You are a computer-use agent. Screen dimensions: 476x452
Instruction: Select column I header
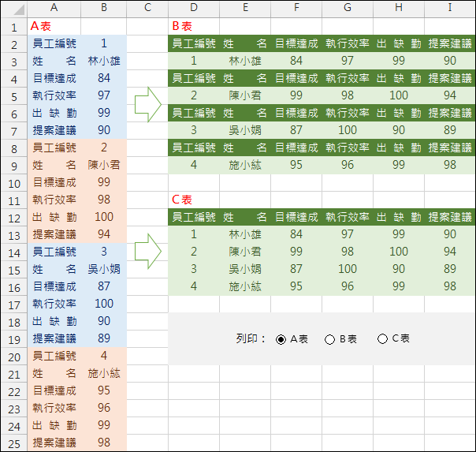point(450,8)
